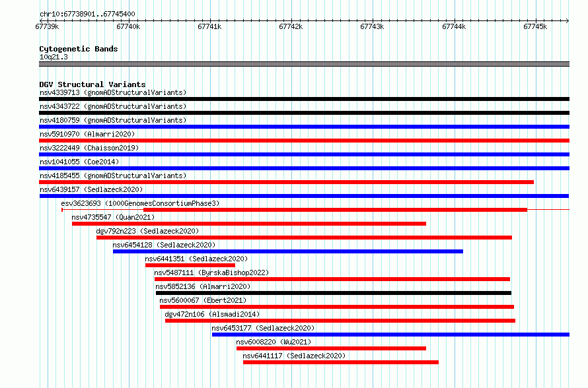The width and height of the screenshot is (588, 388).
Task: Select the red bar under nsv5600067
Action: point(337,307)
